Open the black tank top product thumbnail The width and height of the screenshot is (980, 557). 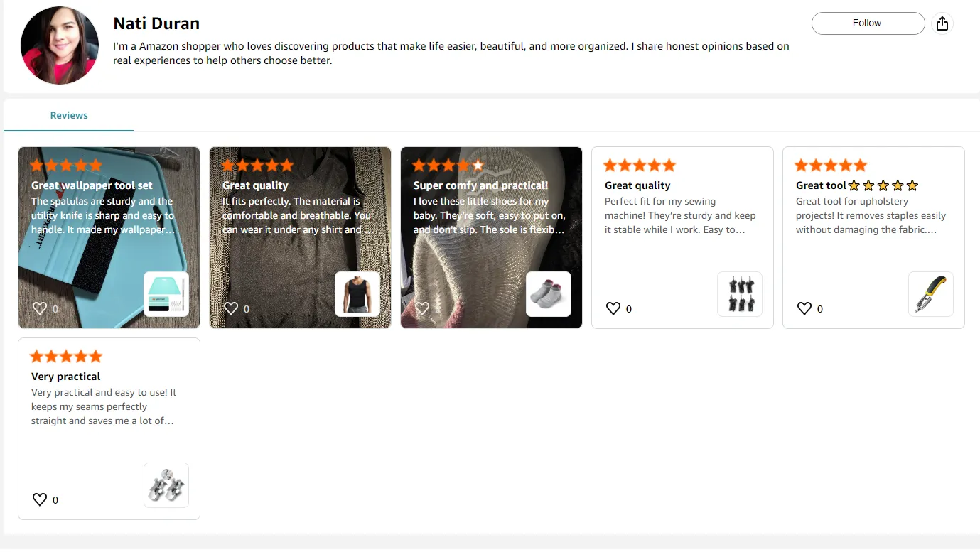click(x=357, y=294)
